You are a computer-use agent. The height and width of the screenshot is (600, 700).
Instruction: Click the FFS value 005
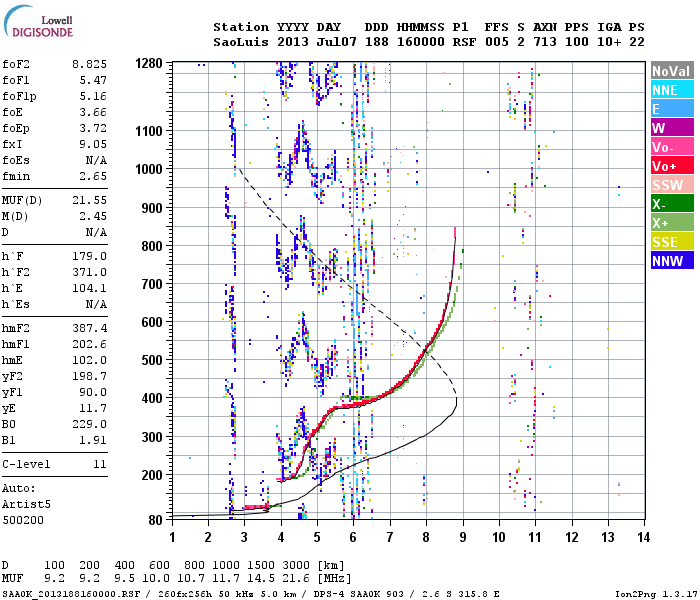[496, 42]
